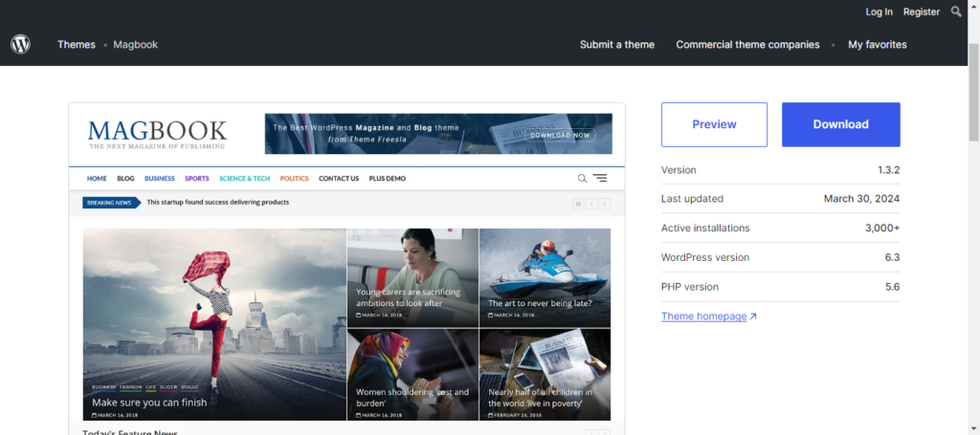Click the WordPress logo icon
This screenshot has width=980, height=435.
21,44
